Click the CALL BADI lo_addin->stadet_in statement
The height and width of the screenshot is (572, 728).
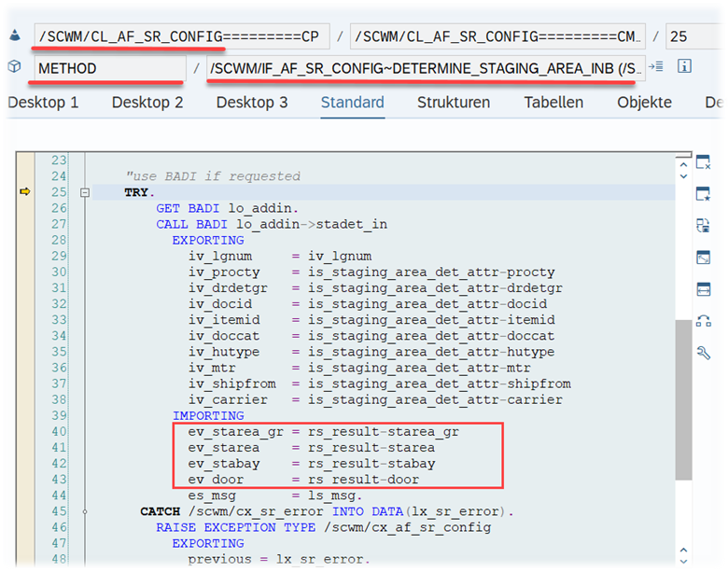point(272,224)
